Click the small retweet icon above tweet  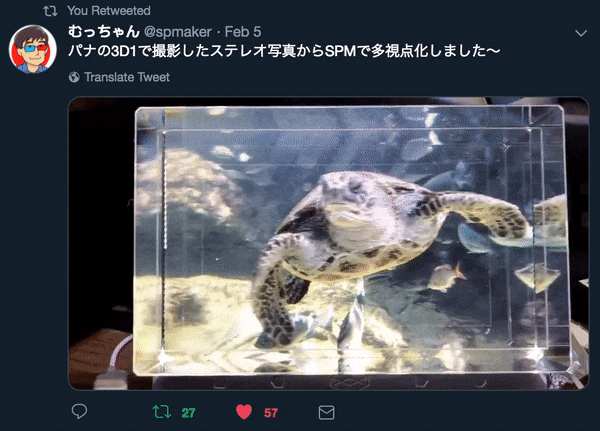(x=50, y=11)
